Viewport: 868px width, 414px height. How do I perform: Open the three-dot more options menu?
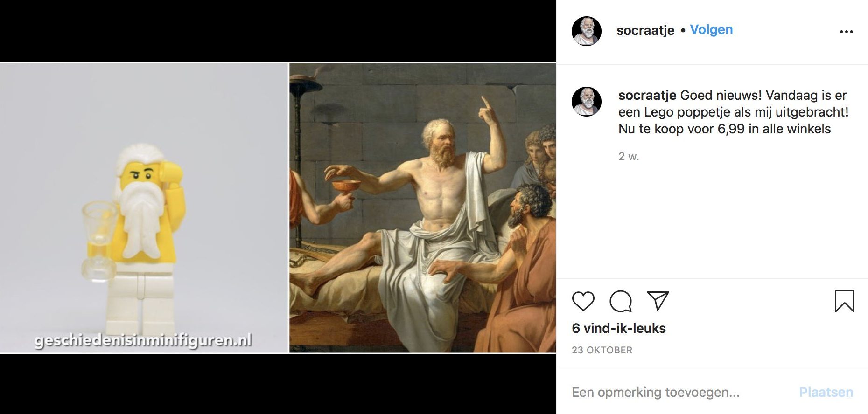point(846,32)
